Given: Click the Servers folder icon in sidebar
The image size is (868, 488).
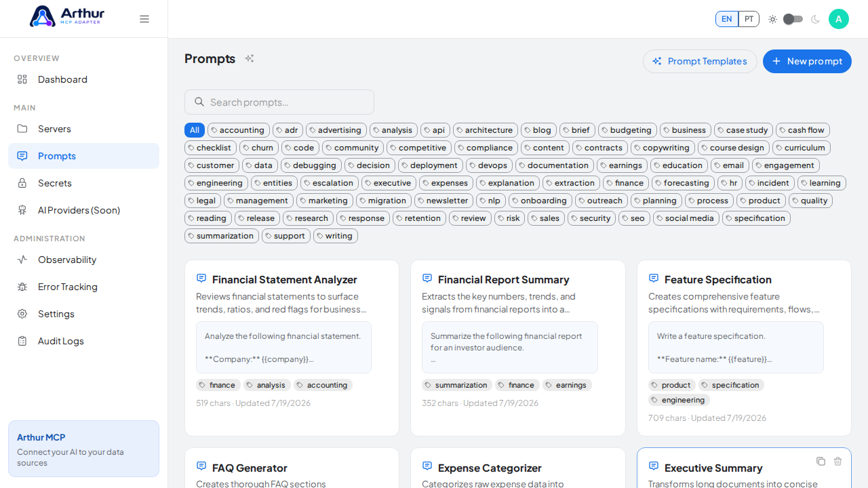Looking at the screenshot, I should click(x=22, y=129).
